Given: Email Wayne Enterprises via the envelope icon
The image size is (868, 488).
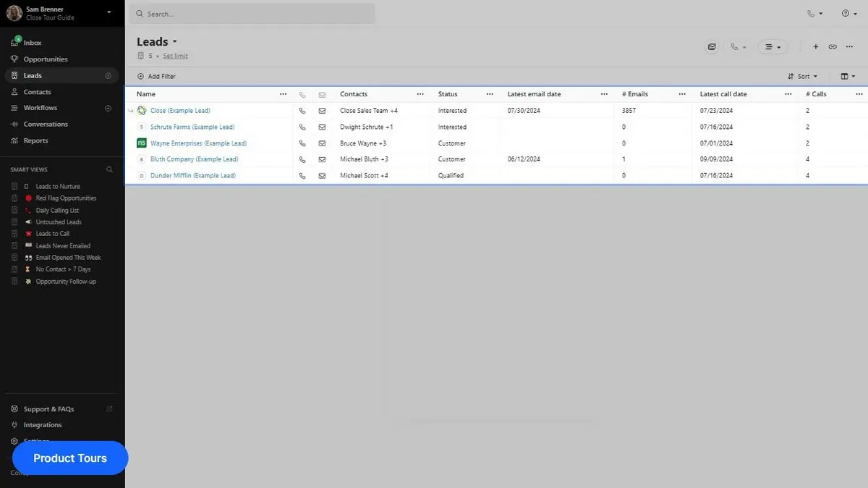Looking at the screenshot, I should click(x=322, y=143).
